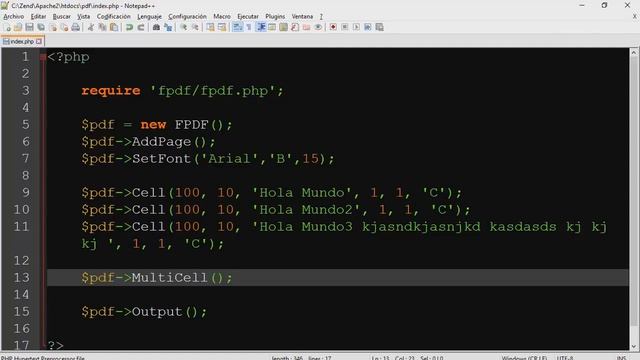Click 'MultiCell' on line 13
This screenshot has width=640, height=360.
tap(170, 278)
